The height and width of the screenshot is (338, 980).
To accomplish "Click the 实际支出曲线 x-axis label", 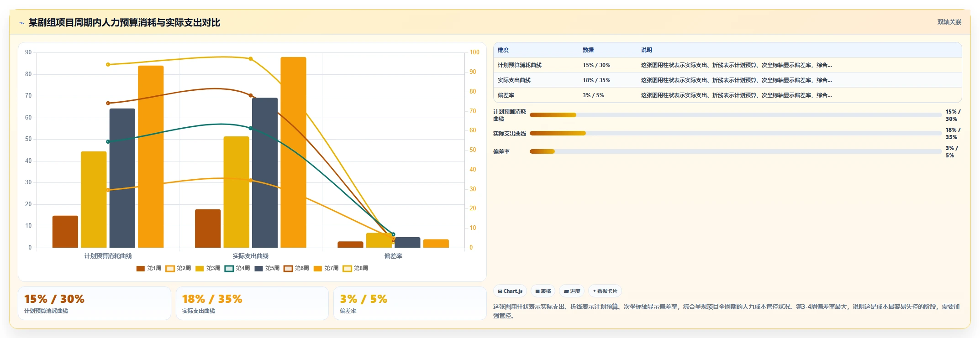I will tap(251, 256).
